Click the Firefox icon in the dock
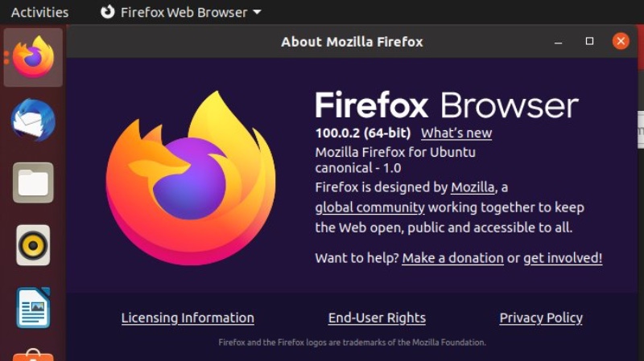 [x=33, y=57]
